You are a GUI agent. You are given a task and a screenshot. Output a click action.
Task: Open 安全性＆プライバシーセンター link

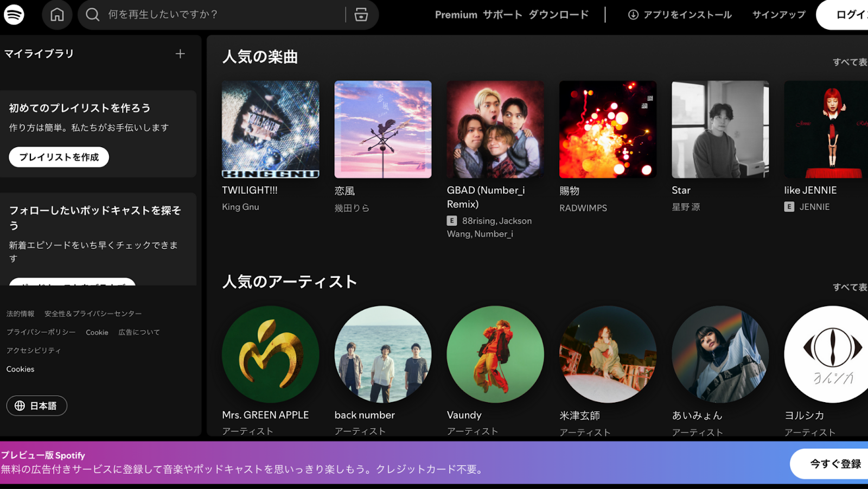tap(93, 314)
